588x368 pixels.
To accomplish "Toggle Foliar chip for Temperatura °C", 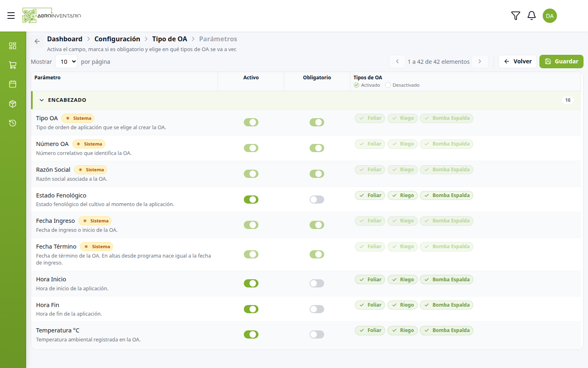I will (x=370, y=330).
